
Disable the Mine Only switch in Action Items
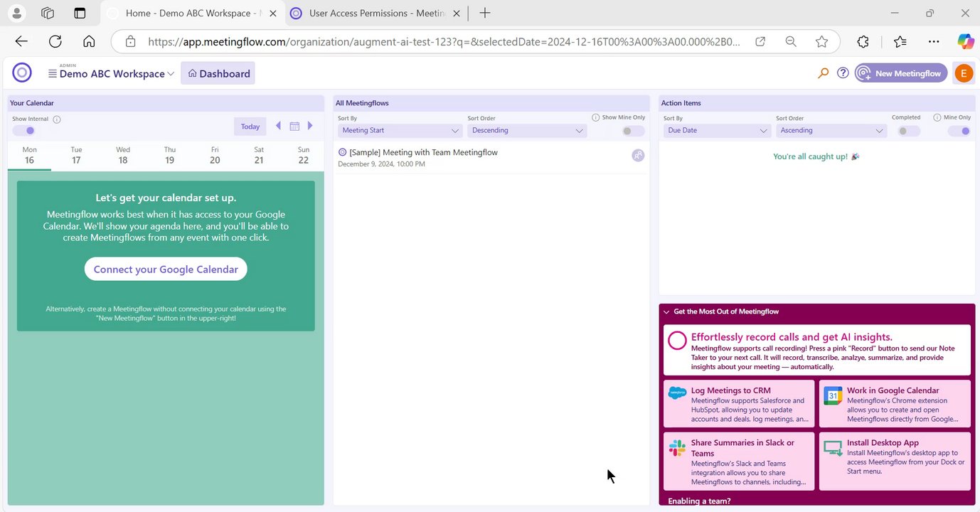959,131
